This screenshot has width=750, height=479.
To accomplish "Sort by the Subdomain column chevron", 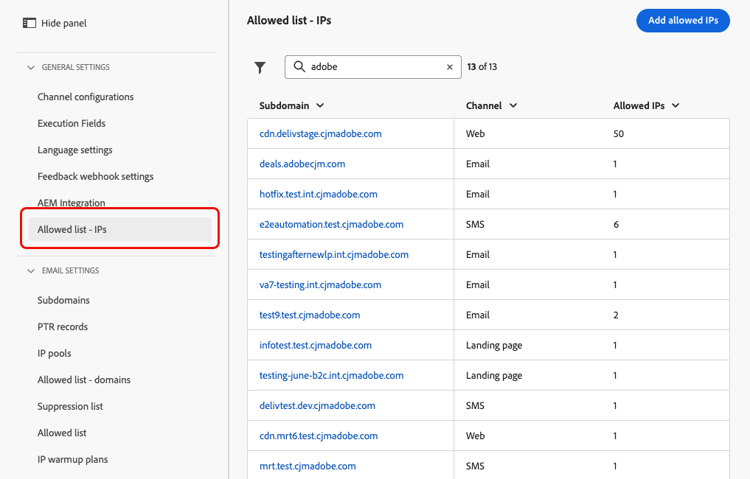I will tap(320, 105).
